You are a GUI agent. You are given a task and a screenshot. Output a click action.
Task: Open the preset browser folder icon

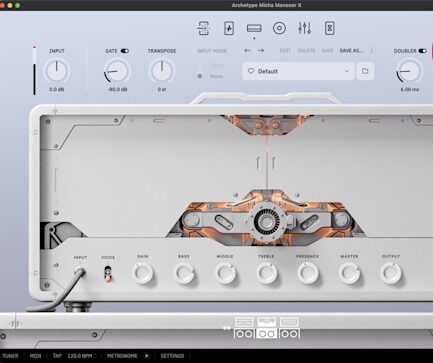[x=365, y=71]
